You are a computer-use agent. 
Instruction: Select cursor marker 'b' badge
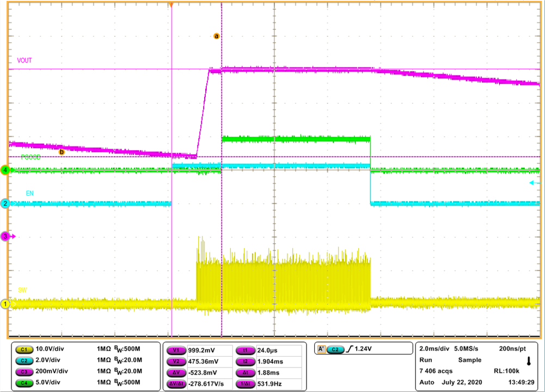62,152
